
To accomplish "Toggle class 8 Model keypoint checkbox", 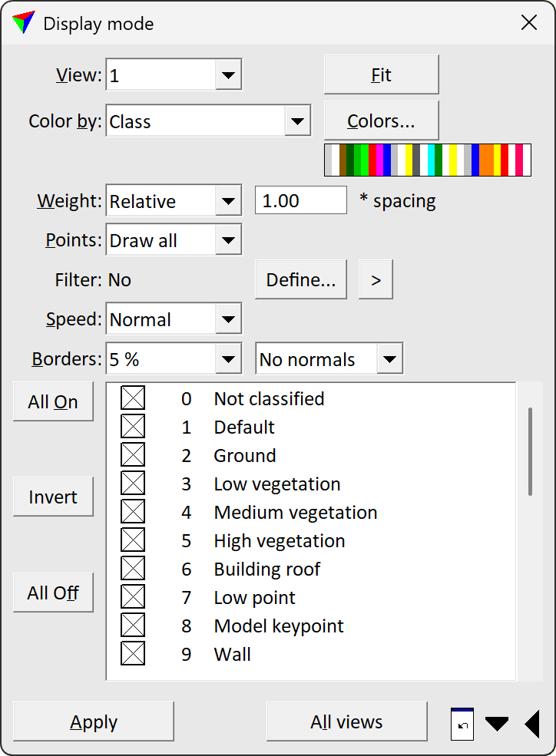I will click(x=133, y=626).
